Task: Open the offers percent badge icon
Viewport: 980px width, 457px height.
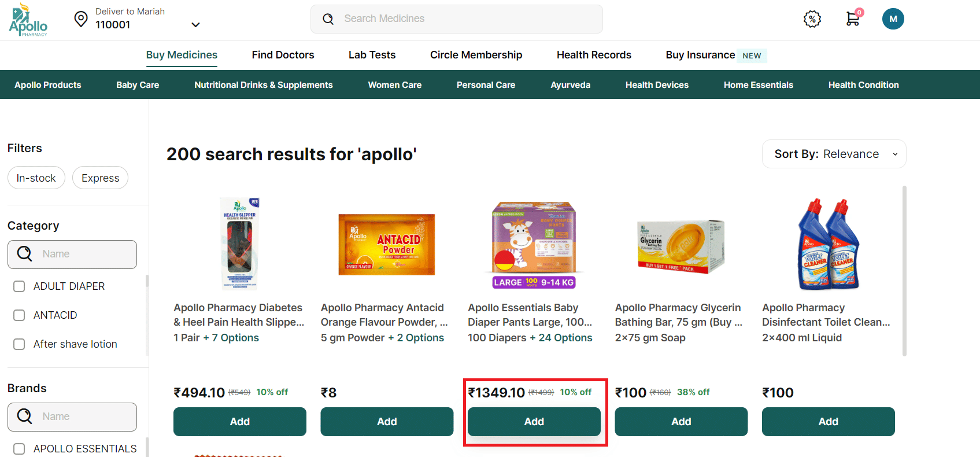Action: [812, 19]
